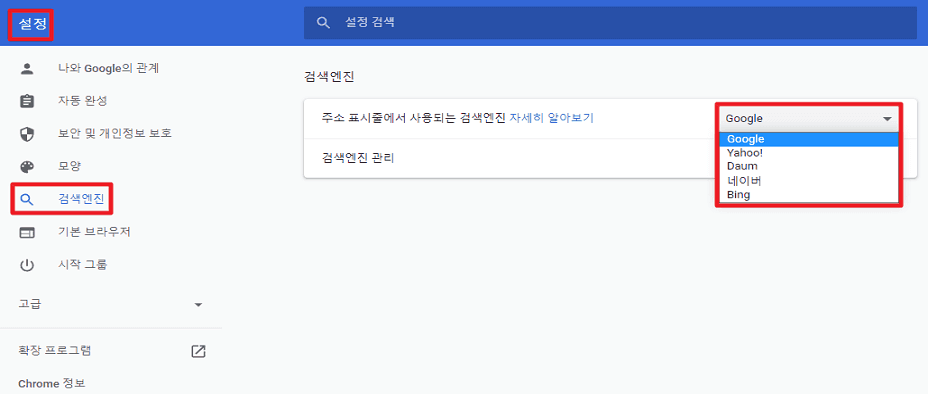Screen dimensions: 928x394
Task: Open 검색엔진 관리 row
Action: click(610, 159)
